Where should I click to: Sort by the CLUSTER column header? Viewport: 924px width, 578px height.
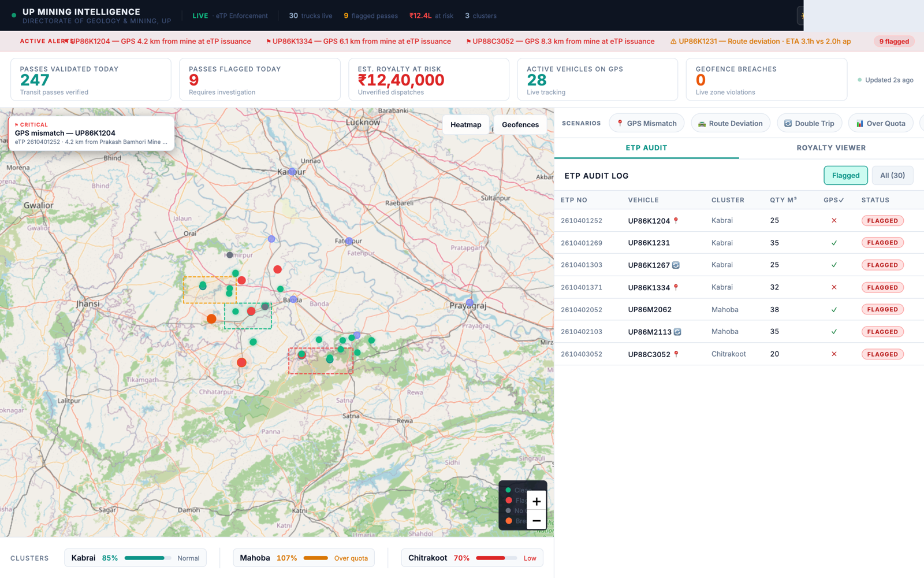pos(728,200)
